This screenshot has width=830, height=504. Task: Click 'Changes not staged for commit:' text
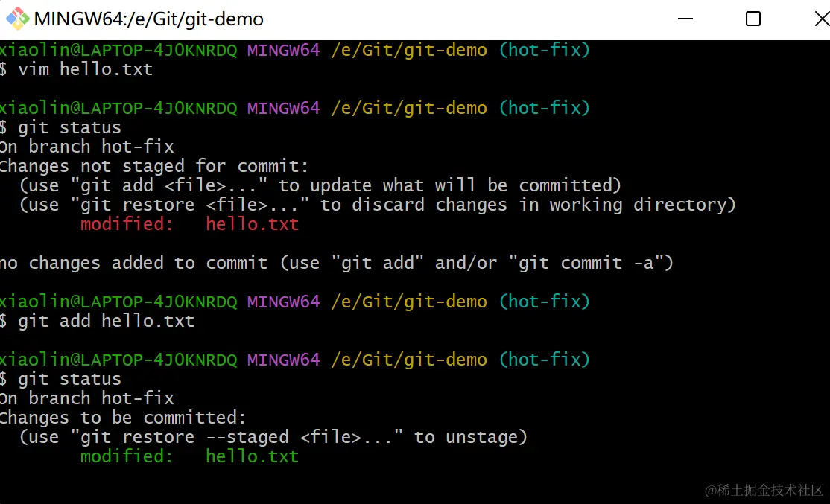click(154, 166)
